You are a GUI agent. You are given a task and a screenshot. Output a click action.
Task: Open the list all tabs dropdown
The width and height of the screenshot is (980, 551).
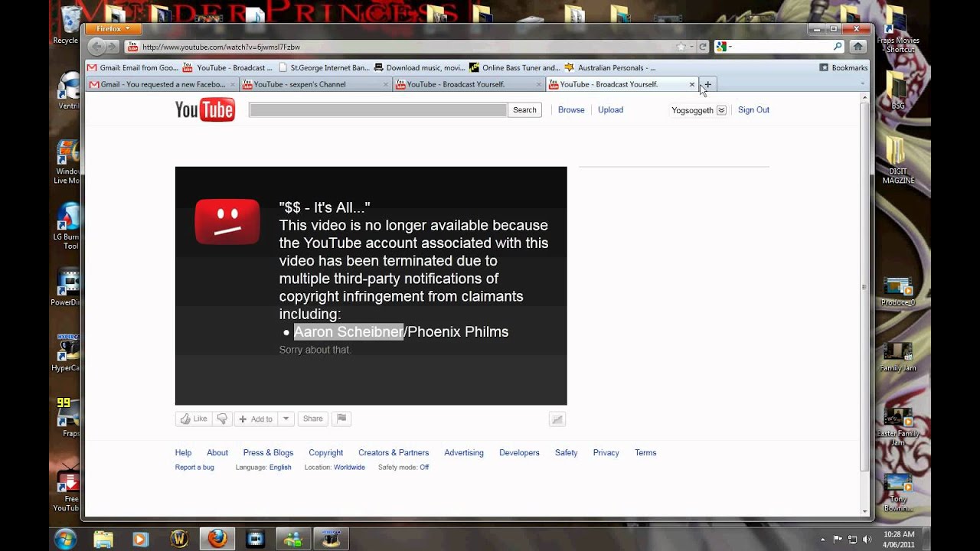(863, 84)
